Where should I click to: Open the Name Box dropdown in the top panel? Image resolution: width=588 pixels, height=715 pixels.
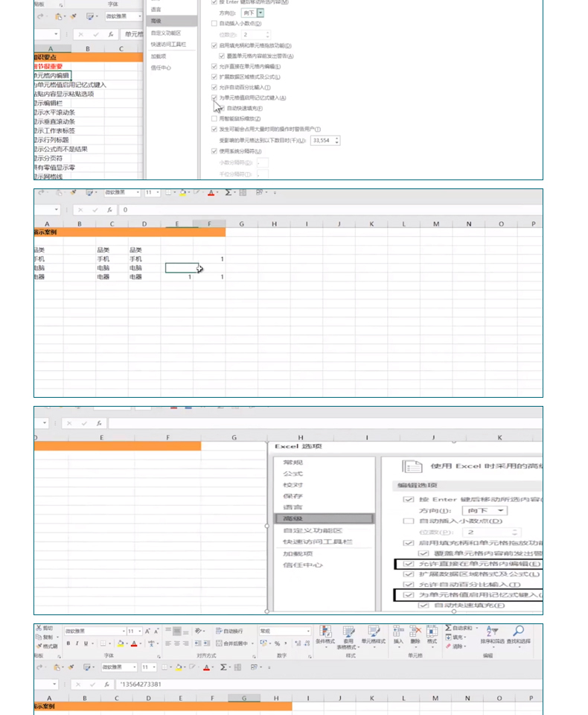[56, 34]
